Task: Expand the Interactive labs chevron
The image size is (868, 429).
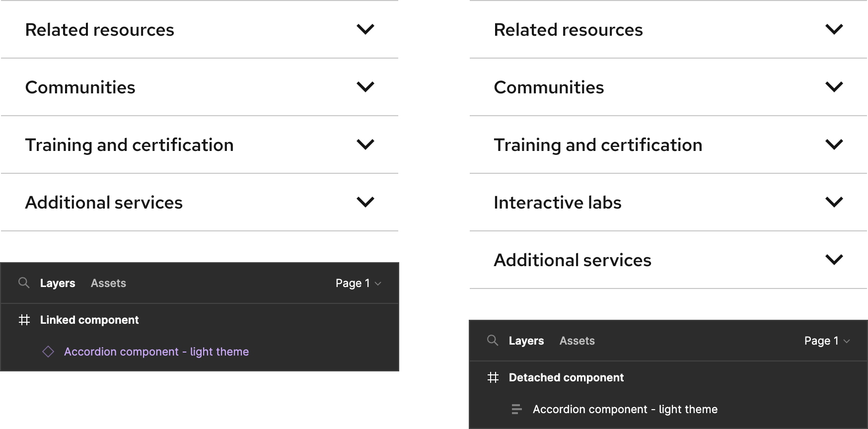Action: [x=834, y=202]
